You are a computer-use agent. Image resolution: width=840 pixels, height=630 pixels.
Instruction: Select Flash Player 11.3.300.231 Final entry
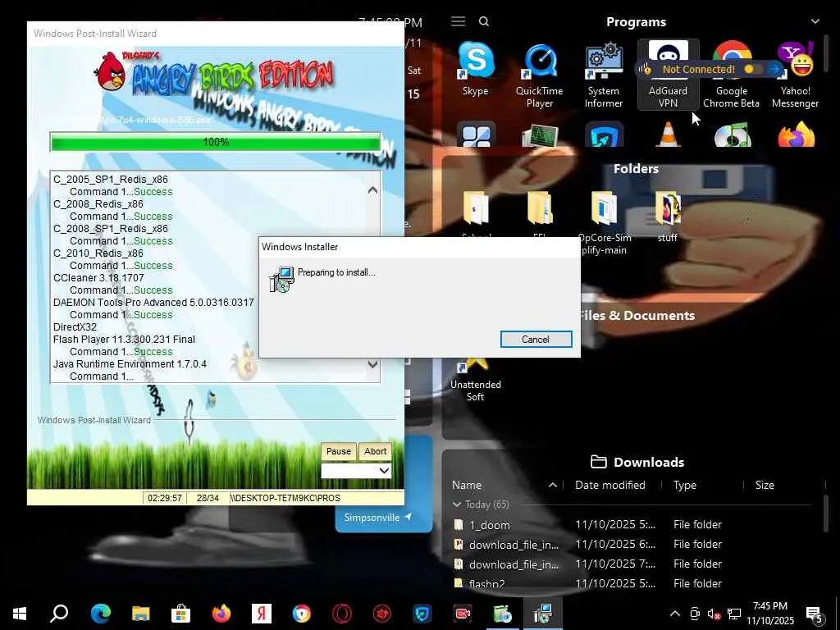pyautogui.click(x=125, y=339)
